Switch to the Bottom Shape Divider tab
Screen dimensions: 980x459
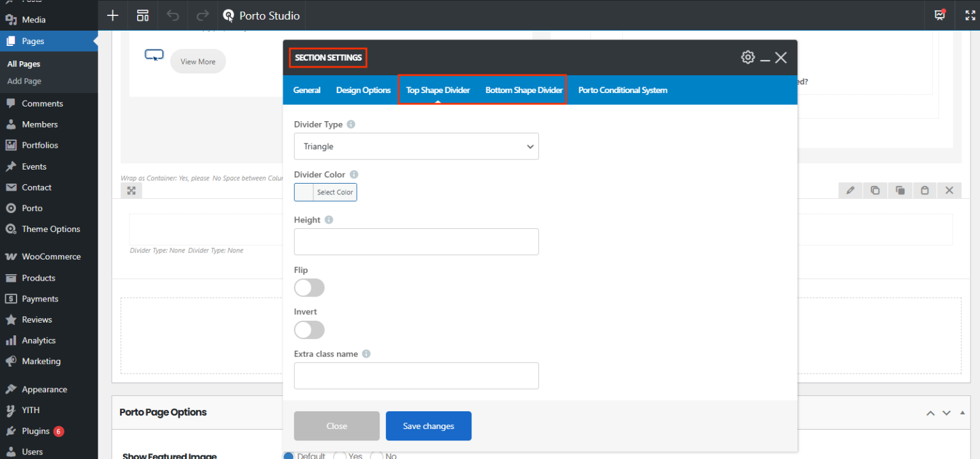click(524, 90)
